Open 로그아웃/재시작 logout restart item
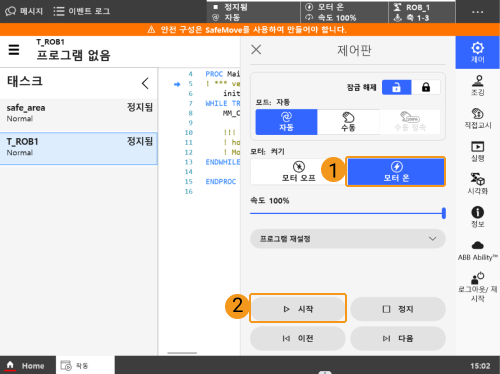500x374 pixels. tap(477, 287)
